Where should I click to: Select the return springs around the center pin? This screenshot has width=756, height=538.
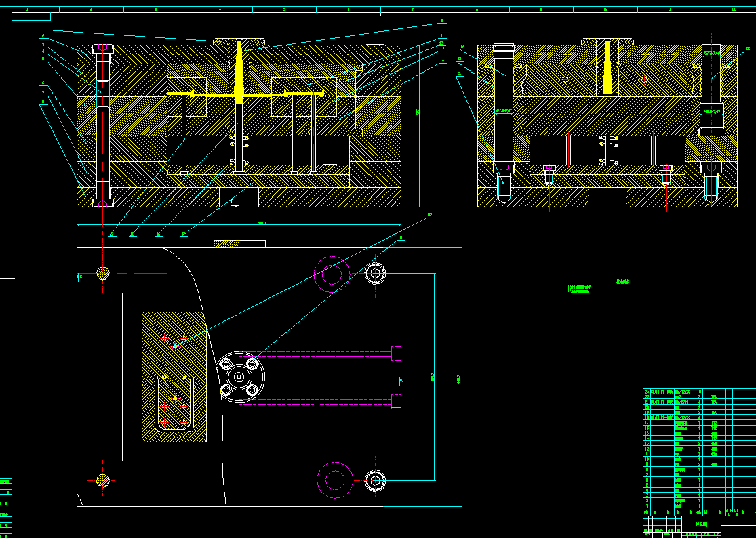click(239, 150)
